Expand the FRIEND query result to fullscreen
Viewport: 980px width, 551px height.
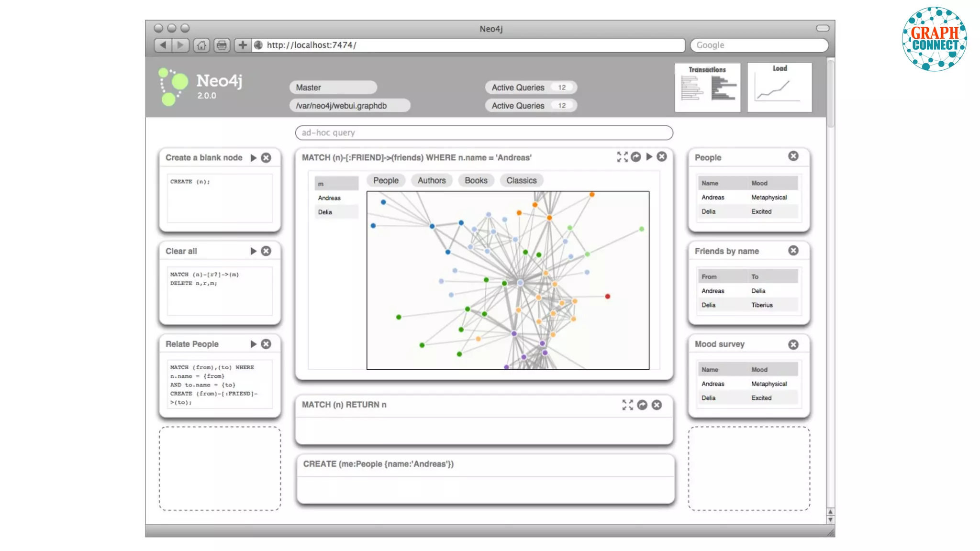point(622,157)
